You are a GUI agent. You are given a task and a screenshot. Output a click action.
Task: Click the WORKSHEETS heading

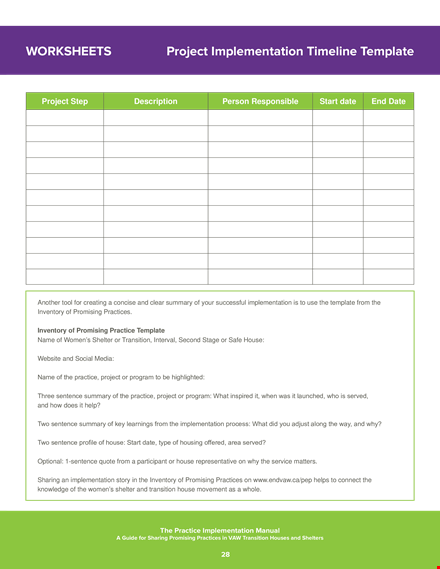tap(69, 51)
